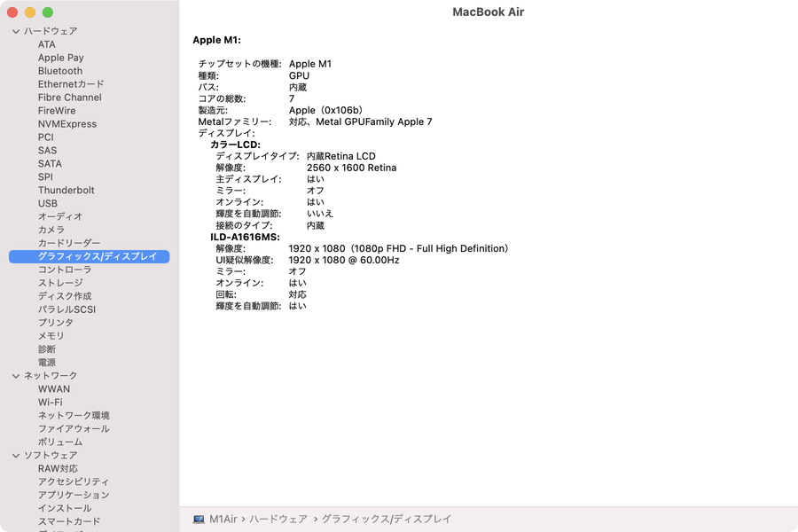Image resolution: width=798 pixels, height=532 pixels.
Task: Select 診断 in the sidebar
Action: pyautogui.click(x=47, y=349)
